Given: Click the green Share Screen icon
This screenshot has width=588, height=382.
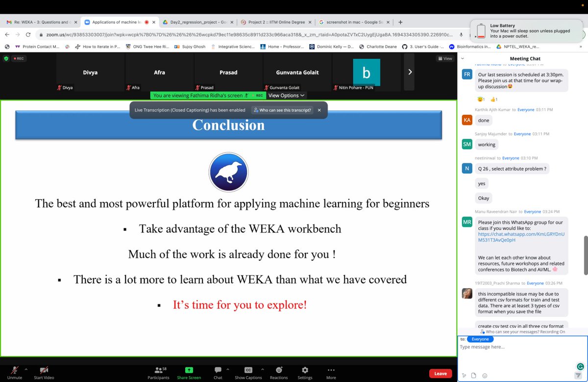Looking at the screenshot, I should click(x=189, y=370).
